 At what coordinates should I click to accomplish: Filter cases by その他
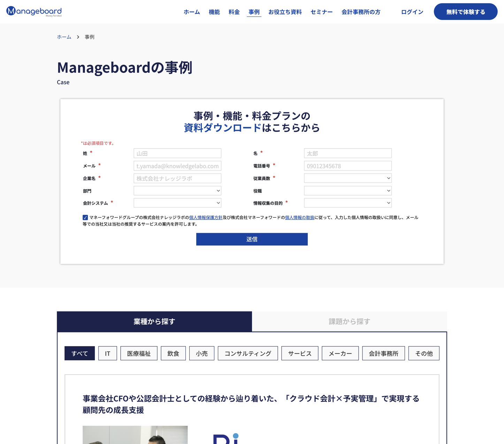click(x=424, y=353)
